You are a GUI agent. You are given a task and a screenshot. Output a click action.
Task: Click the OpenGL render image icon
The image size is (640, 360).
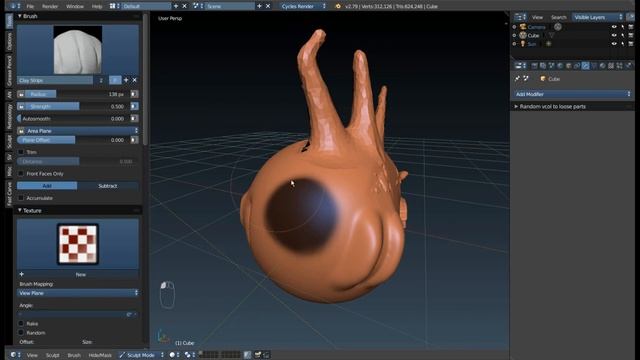coord(258,355)
